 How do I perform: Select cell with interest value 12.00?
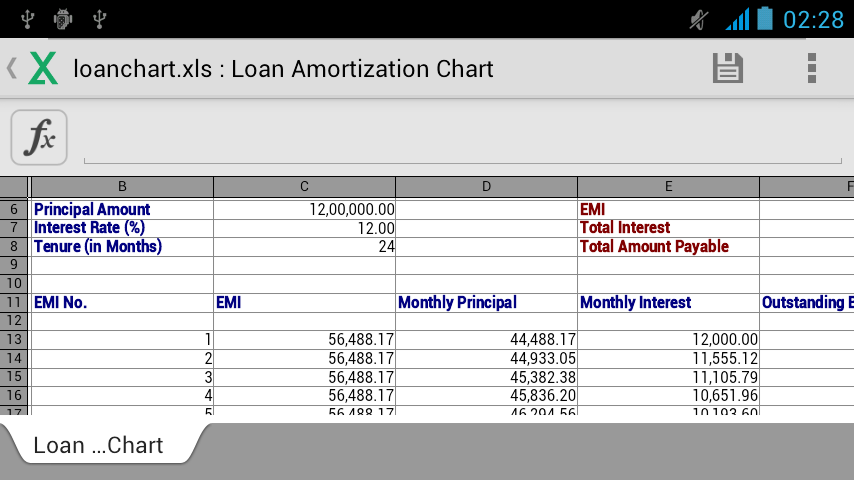pos(304,228)
